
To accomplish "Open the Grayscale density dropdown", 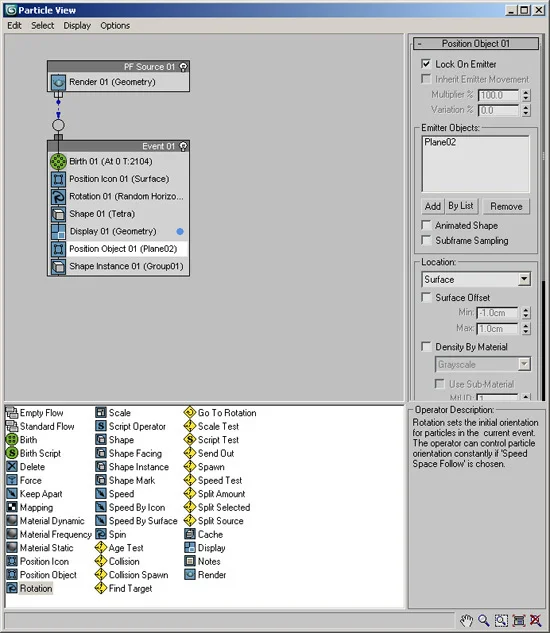I will coord(483,365).
